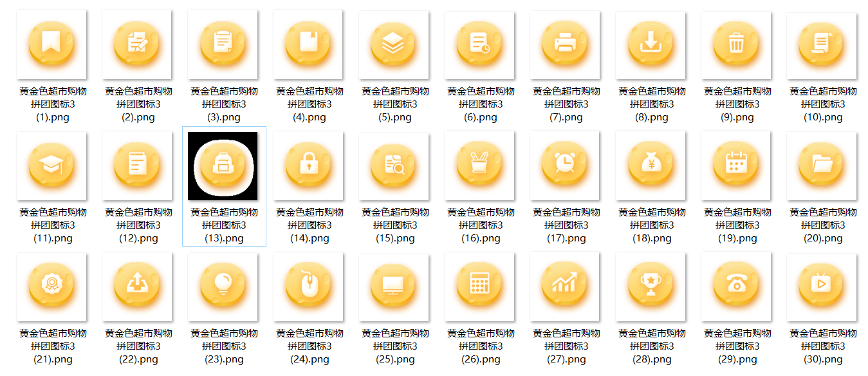Select the document search icon thumbnail (15).png
The height and width of the screenshot is (376, 868).
point(394,166)
